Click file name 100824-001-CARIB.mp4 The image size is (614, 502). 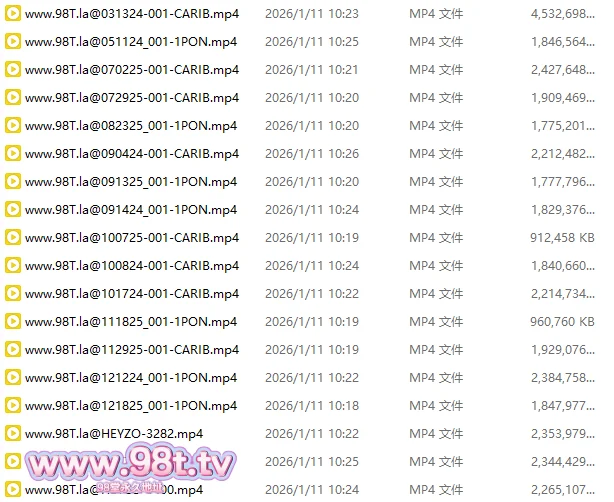coord(132,266)
